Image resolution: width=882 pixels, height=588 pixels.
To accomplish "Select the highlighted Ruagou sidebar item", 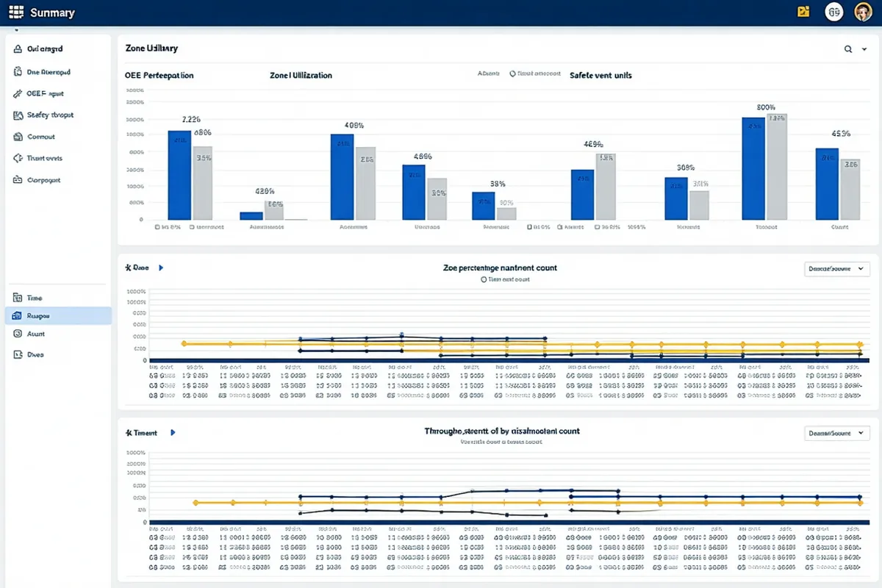I will click(x=58, y=316).
